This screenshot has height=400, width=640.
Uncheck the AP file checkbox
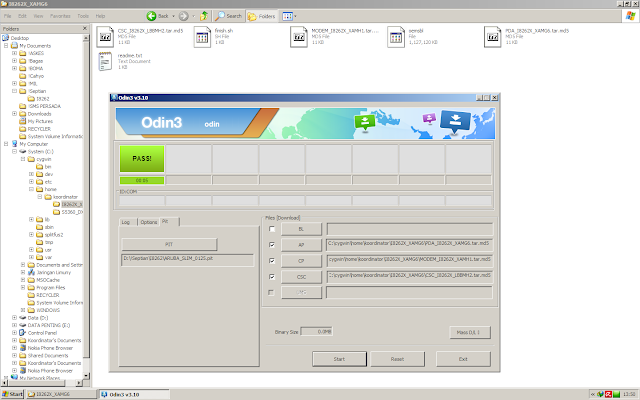(x=272, y=245)
